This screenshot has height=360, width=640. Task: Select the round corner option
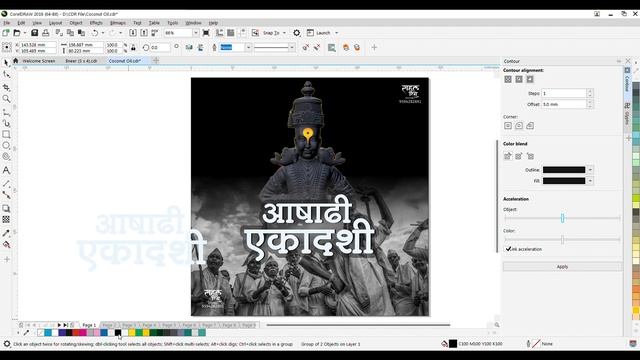pos(519,126)
